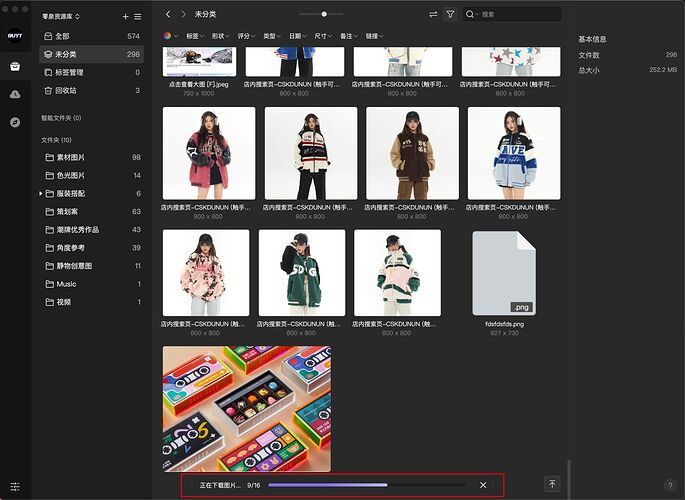The height and width of the screenshot is (500, 685).
Task: Open the cloud icon in left rail
Action: point(15,94)
